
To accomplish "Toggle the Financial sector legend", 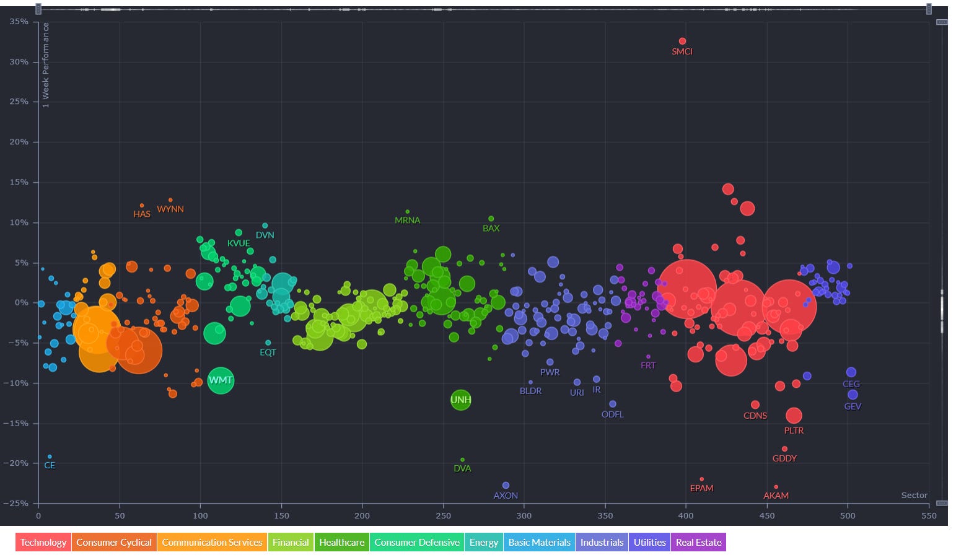I will [291, 542].
